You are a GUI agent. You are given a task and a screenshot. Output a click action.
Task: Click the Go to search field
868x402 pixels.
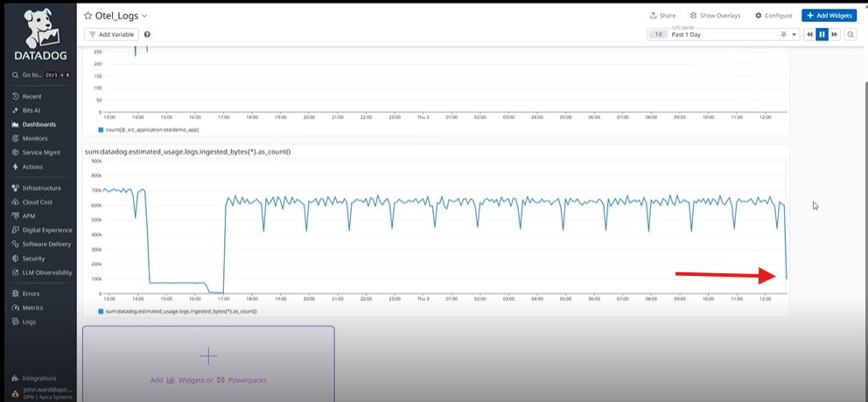[x=38, y=75]
